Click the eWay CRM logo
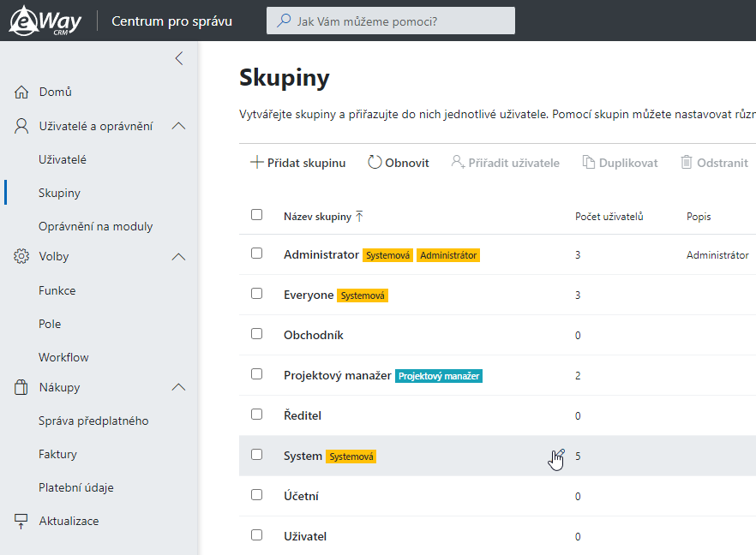This screenshot has width=756, height=555. click(x=45, y=21)
